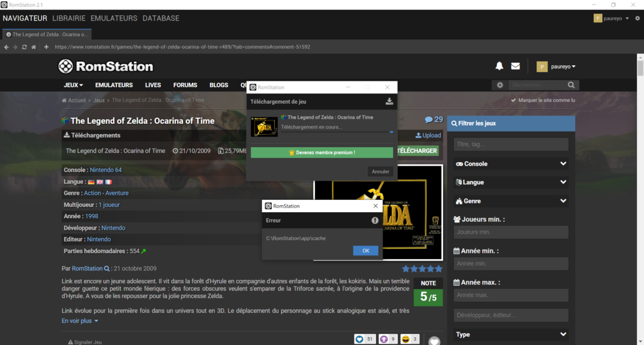Expand description with 'En voir plus'

click(x=80, y=321)
